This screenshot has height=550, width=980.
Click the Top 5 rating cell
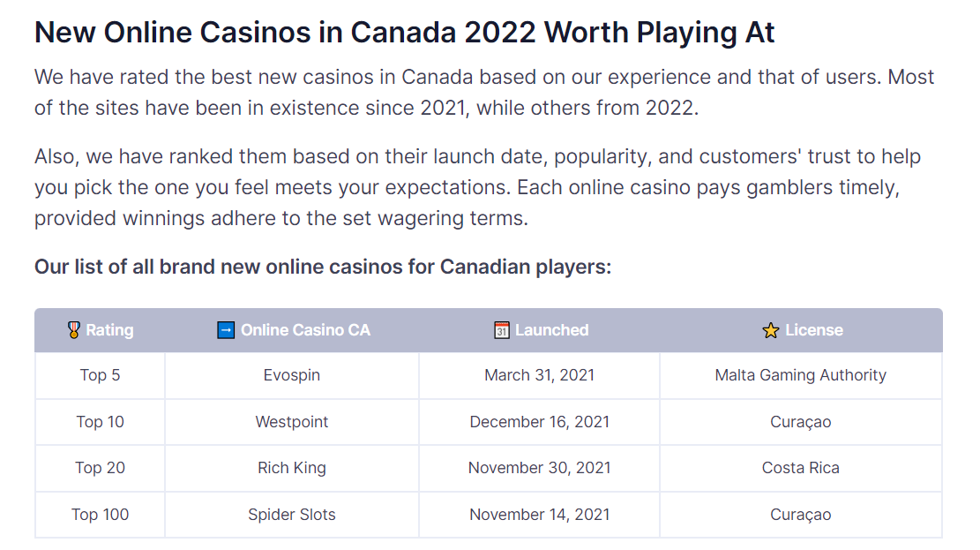pyautogui.click(x=100, y=375)
